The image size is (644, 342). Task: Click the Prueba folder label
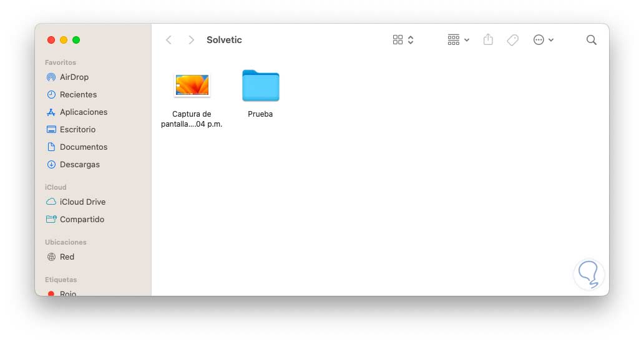tap(260, 114)
